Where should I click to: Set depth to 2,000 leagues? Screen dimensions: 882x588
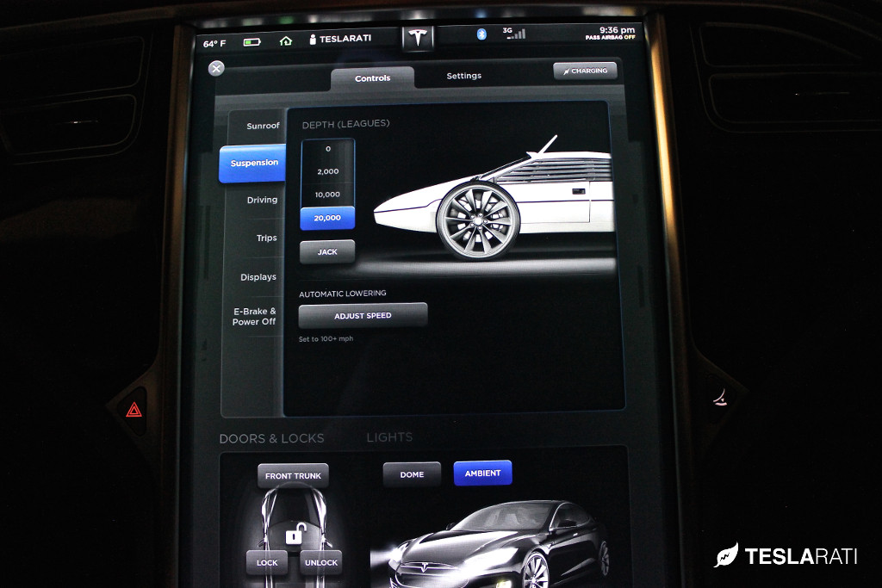click(328, 171)
